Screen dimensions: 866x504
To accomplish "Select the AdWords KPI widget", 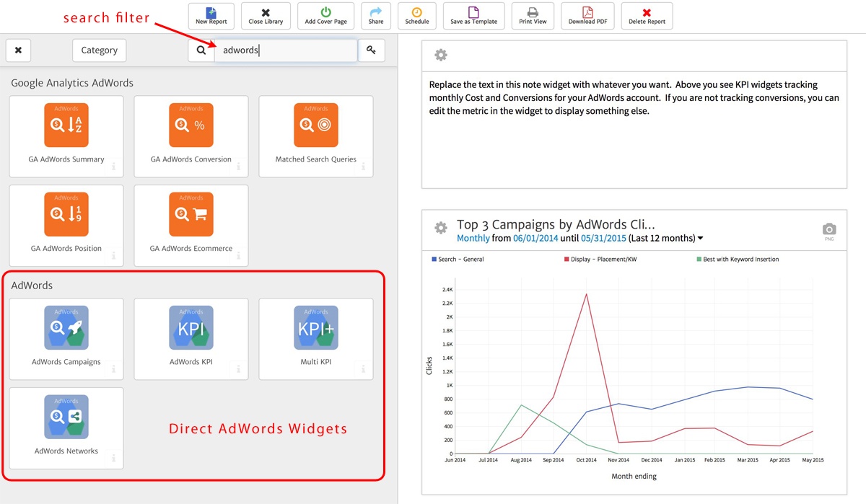I will pos(191,339).
